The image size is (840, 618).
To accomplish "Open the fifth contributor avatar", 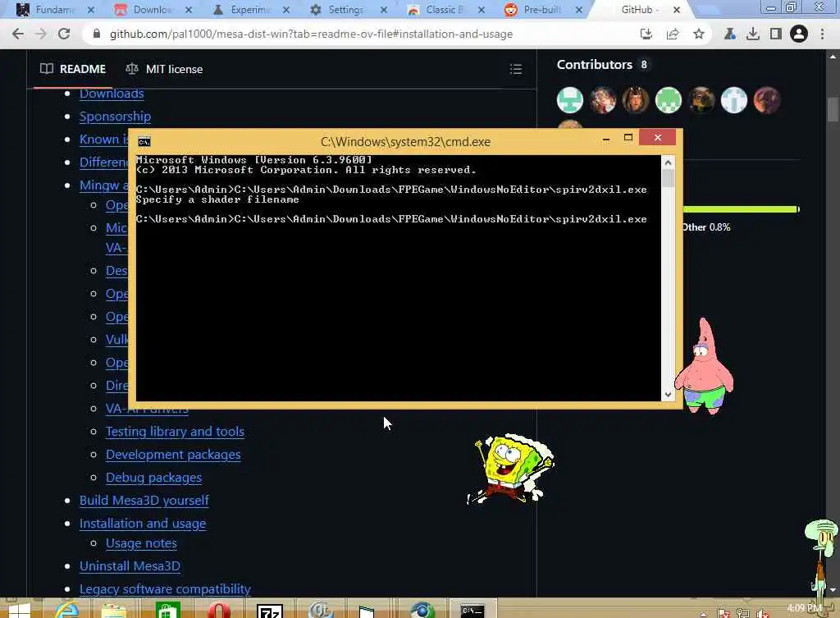I will (x=701, y=100).
